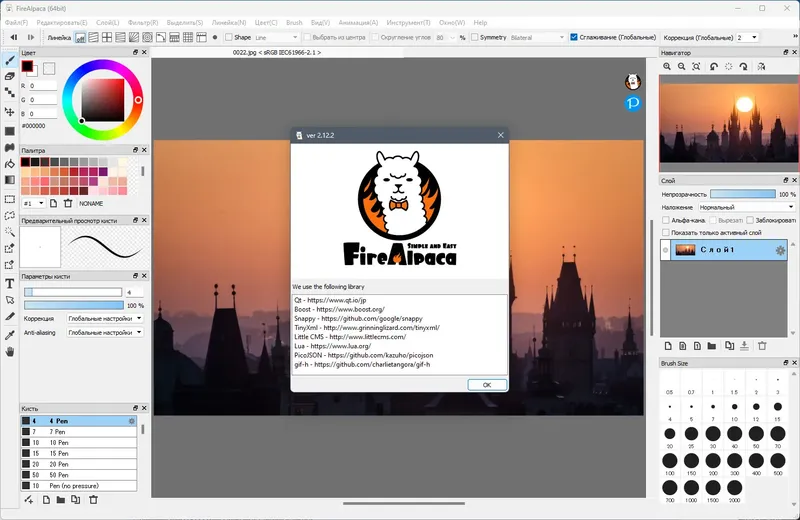Zoom out using Navigator magnifier minus
The image size is (800, 520).
682,66
